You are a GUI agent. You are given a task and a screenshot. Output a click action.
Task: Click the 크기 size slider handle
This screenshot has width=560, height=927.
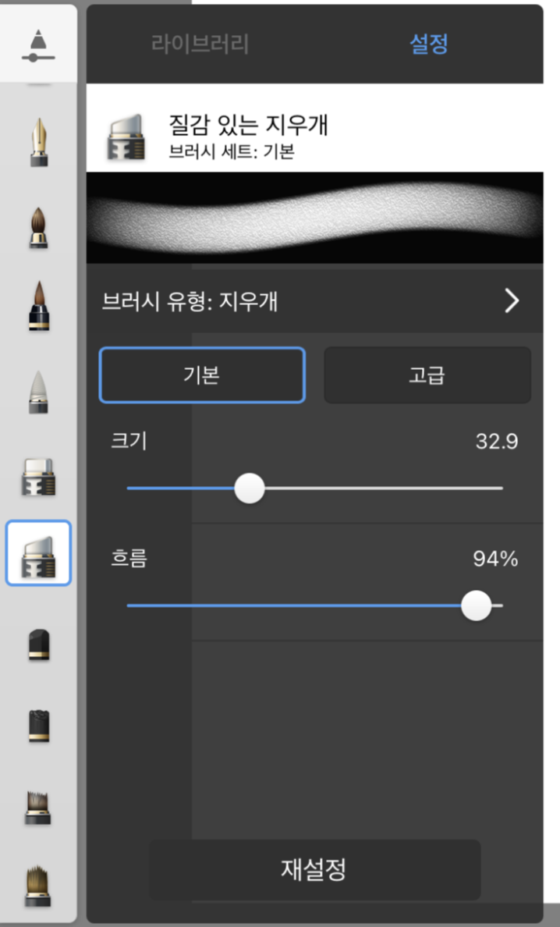tap(250, 488)
